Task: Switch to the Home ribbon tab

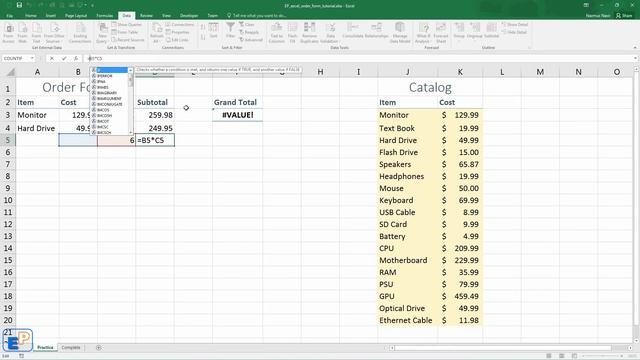Action: pos(31,16)
